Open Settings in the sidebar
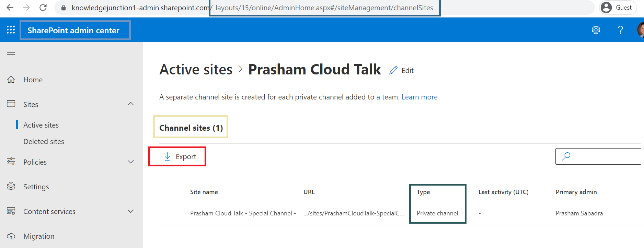 [36, 187]
